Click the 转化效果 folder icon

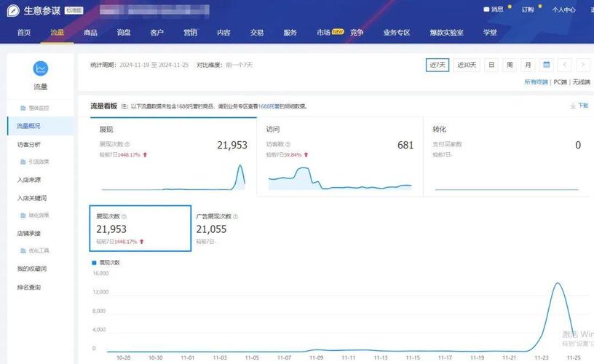coord(23,215)
